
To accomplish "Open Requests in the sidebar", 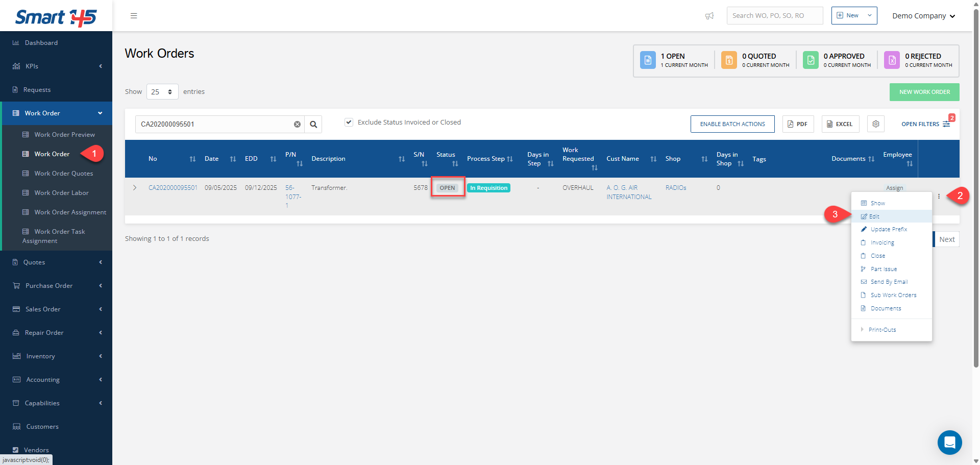I will pos(56,90).
